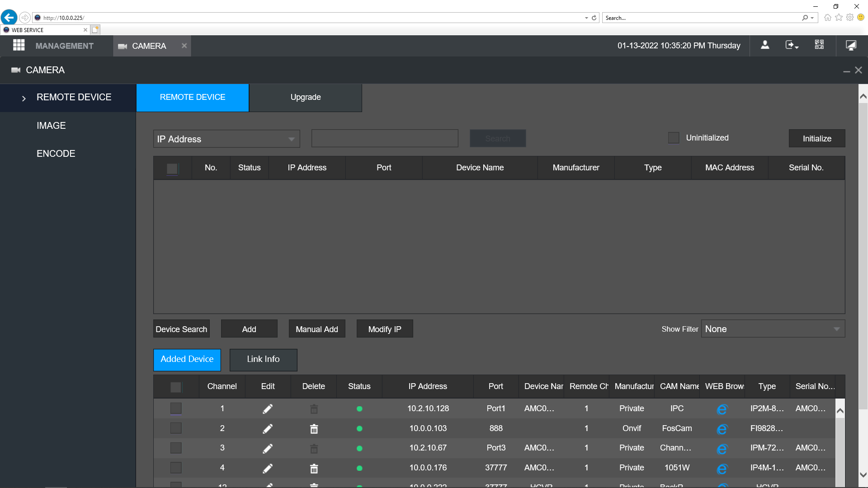868x488 pixels.
Task: Click the FosCam CAM Name cell
Action: click(677, 428)
